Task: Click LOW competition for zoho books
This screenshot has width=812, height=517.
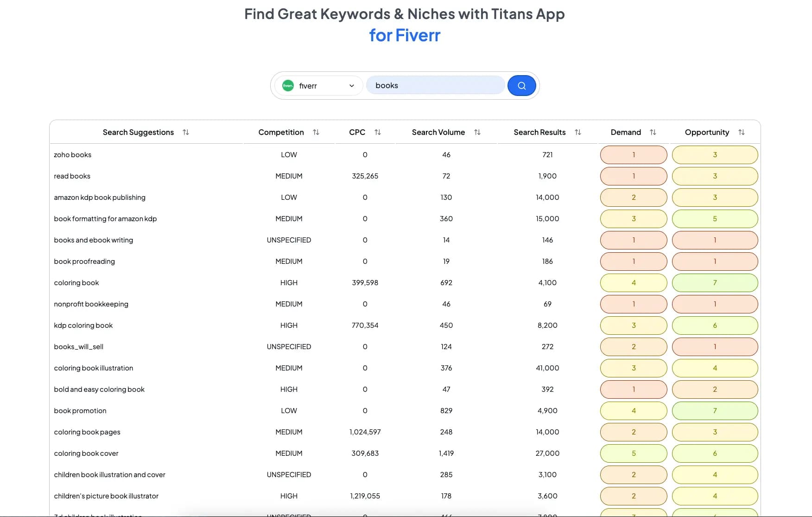Action: 289,155
